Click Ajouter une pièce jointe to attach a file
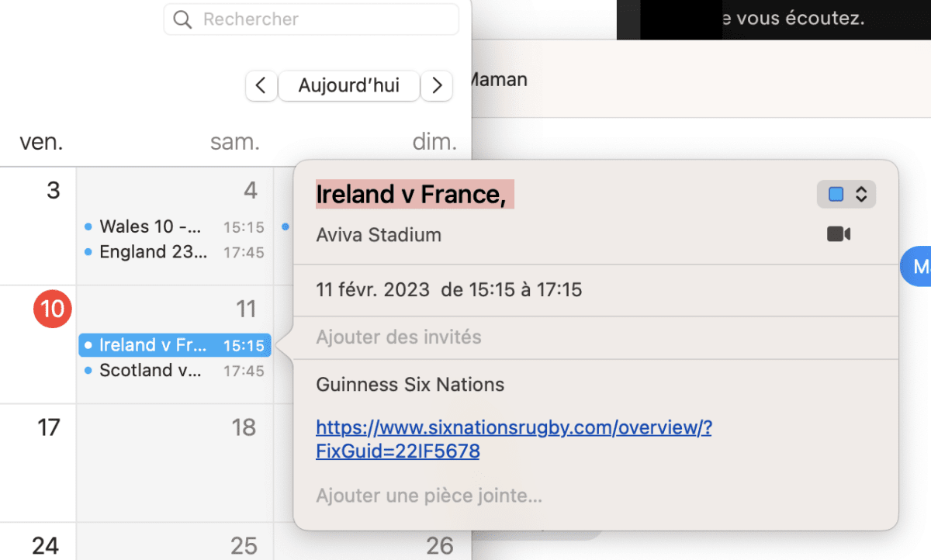The height and width of the screenshot is (560, 931). click(428, 495)
